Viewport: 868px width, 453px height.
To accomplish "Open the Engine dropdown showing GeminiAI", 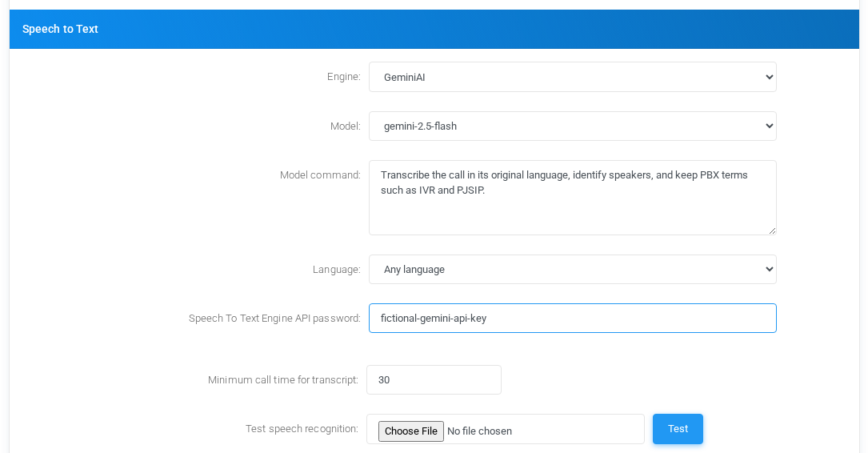I will point(572,77).
